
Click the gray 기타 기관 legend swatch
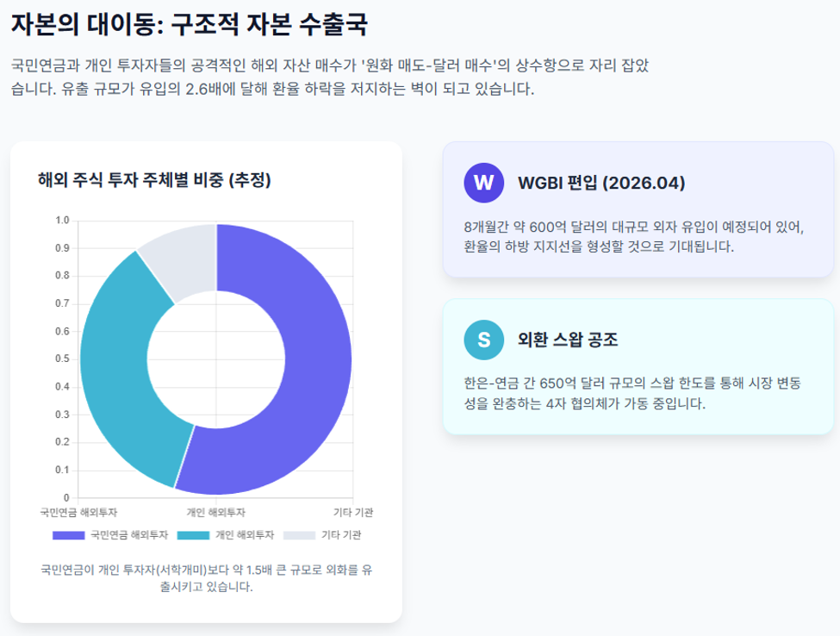(300, 535)
